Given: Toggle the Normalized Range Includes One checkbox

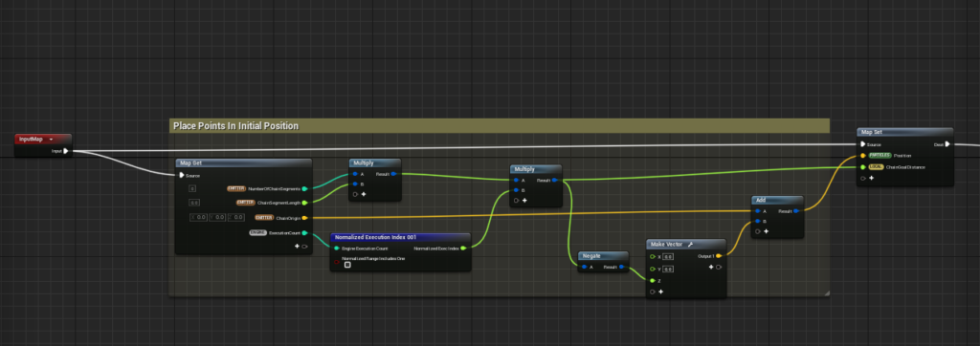Looking at the screenshot, I should 347,265.
